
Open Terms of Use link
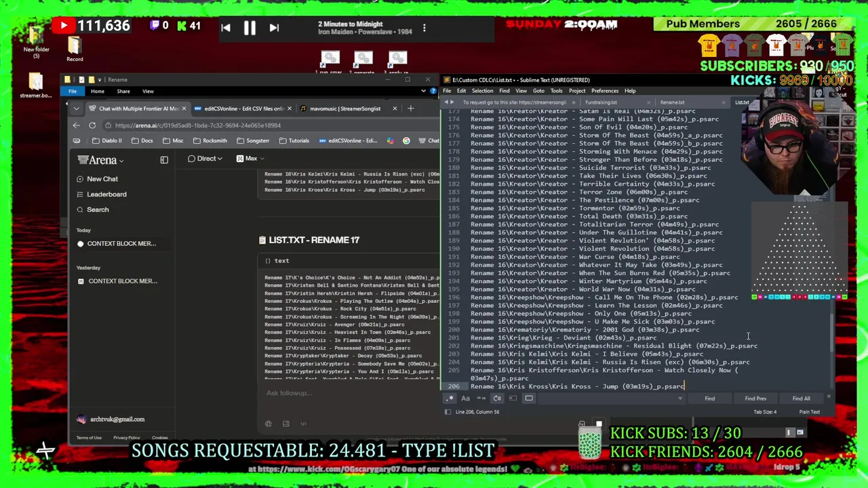coord(89,438)
